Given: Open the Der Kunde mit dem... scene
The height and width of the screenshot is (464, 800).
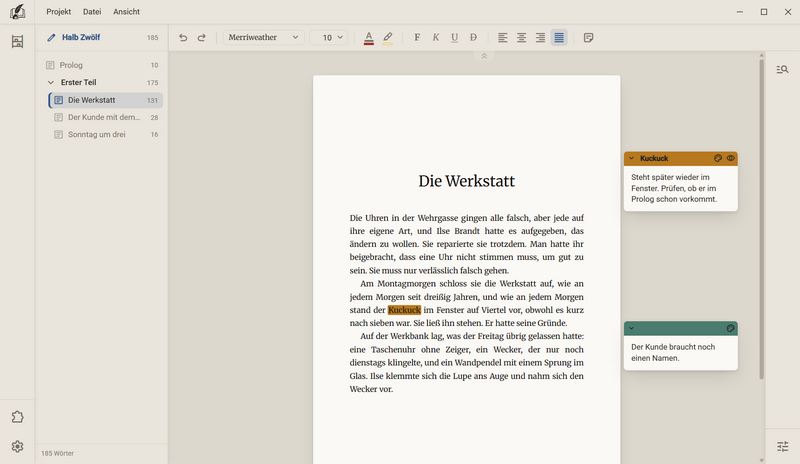Looking at the screenshot, I should click(106, 117).
